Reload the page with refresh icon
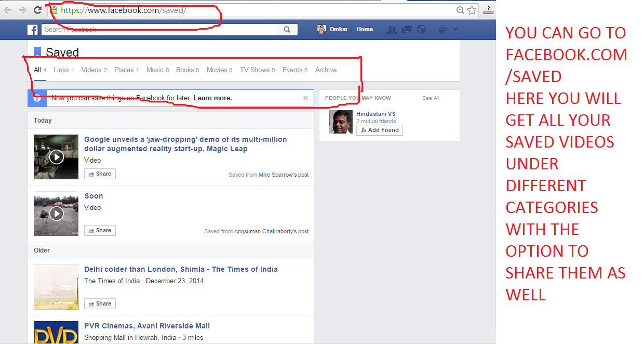 coord(37,10)
